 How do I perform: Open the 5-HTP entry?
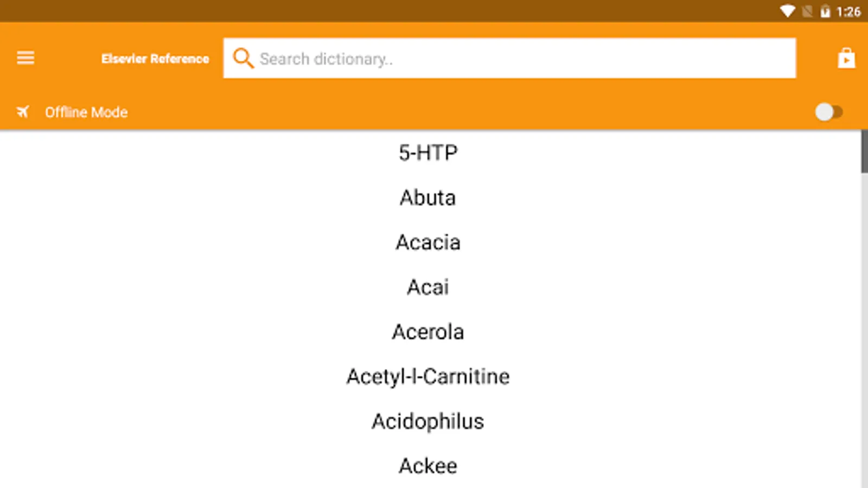coord(428,153)
